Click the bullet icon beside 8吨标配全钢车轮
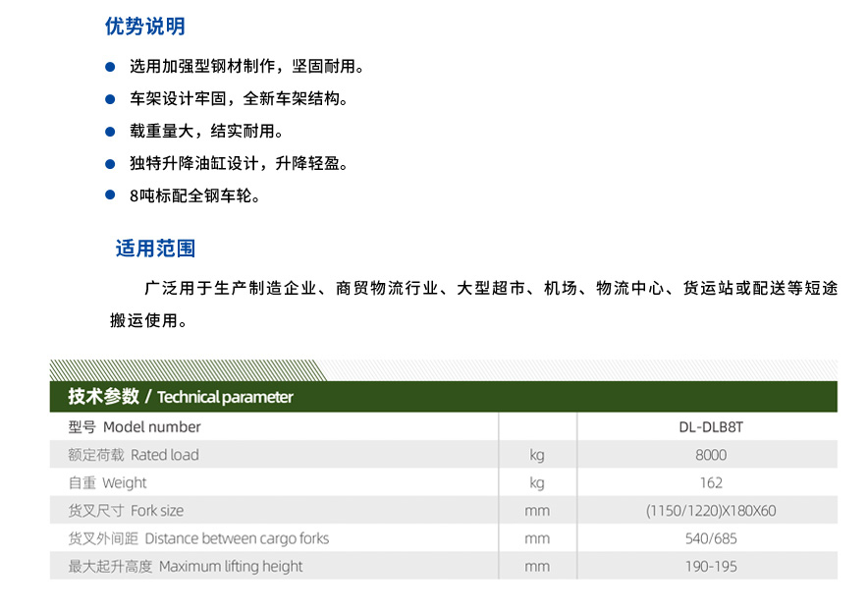This screenshot has height=613, width=868. [x=108, y=196]
